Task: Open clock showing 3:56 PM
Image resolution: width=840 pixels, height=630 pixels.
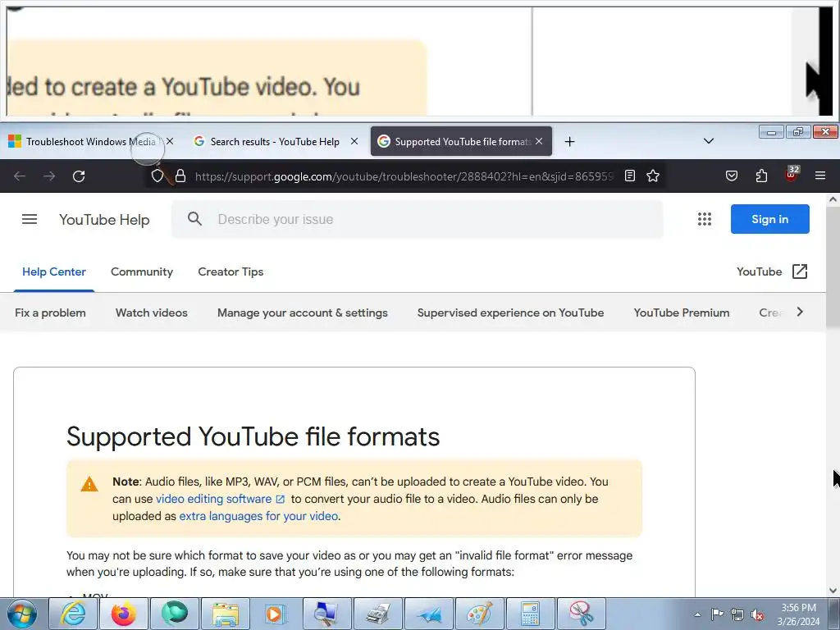Action: tap(798, 614)
